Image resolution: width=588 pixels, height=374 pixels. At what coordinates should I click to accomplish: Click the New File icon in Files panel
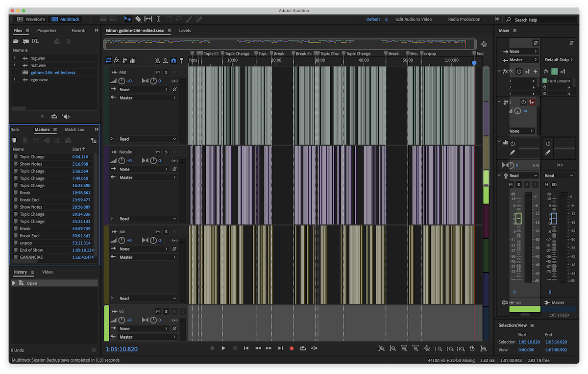tap(35, 41)
